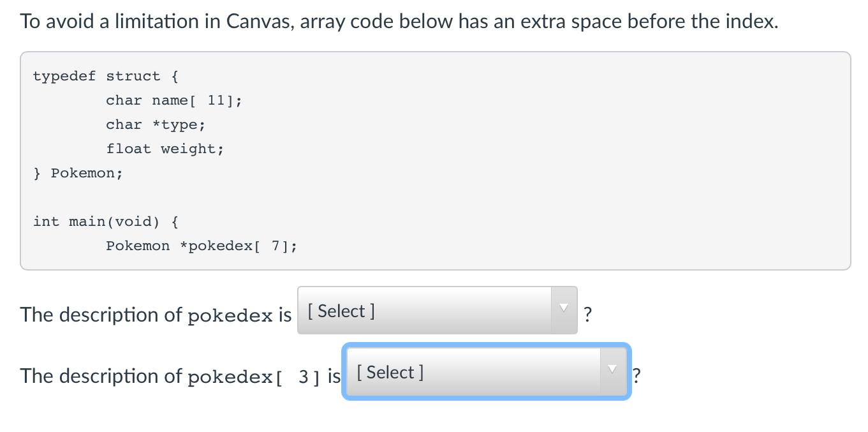Click the line float weight;
The width and height of the screenshot is (868, 432).
pos(165,149)
